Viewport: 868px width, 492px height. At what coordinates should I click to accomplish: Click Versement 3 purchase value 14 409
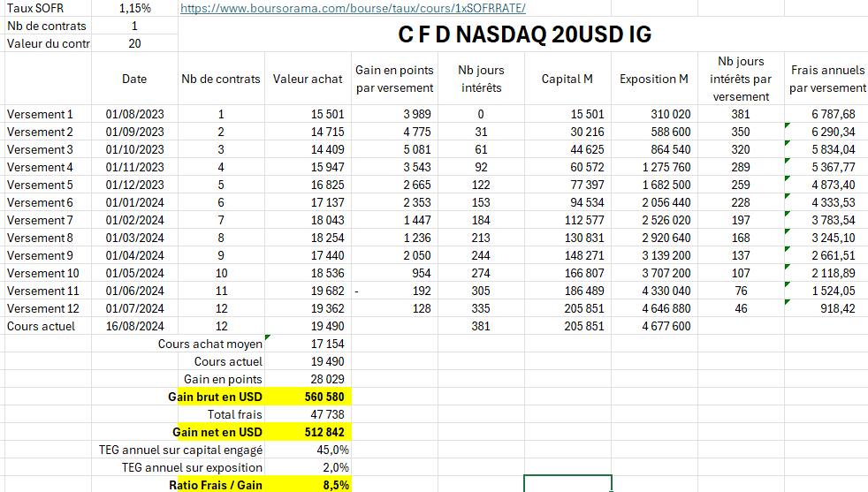point(308,149)
